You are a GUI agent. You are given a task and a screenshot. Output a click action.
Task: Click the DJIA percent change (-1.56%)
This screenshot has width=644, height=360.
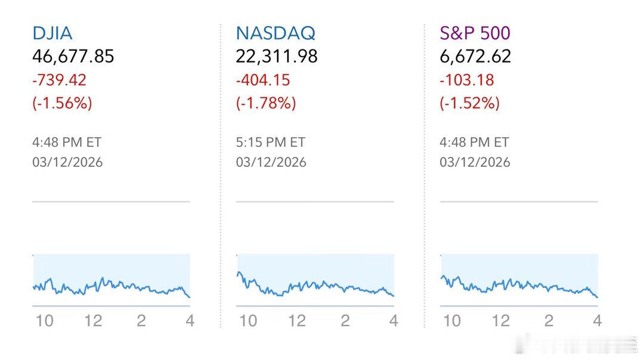click(62, 103)
